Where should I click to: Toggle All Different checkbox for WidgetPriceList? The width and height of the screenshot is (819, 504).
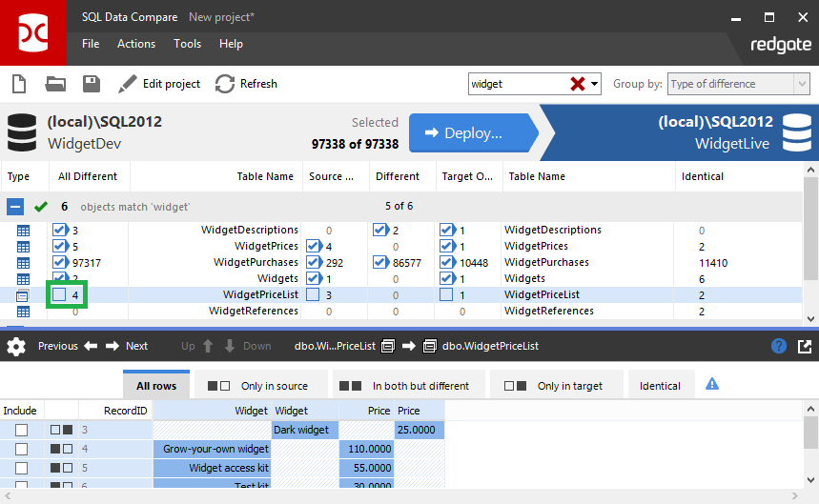[60, 295]
